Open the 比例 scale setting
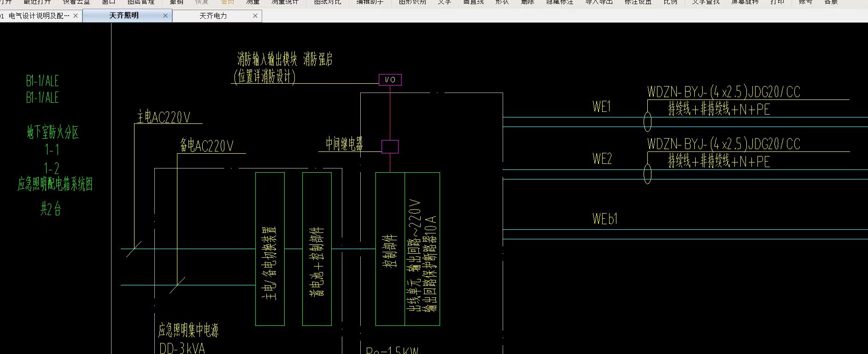868x354 pixels. point(671,2)
